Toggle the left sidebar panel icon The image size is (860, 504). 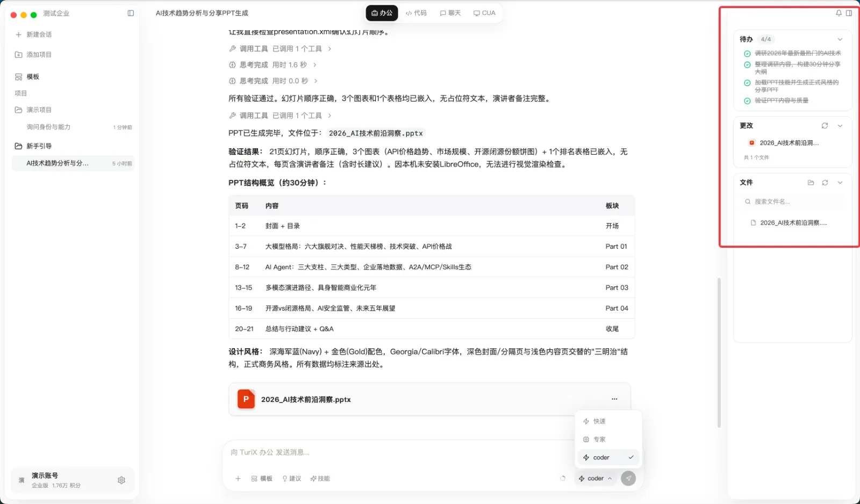[x=131, y=13]
